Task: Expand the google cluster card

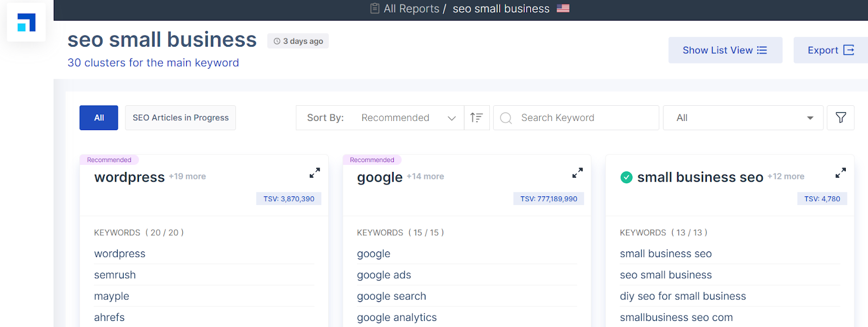Action: pyautogui.click(x=577, y=173)
